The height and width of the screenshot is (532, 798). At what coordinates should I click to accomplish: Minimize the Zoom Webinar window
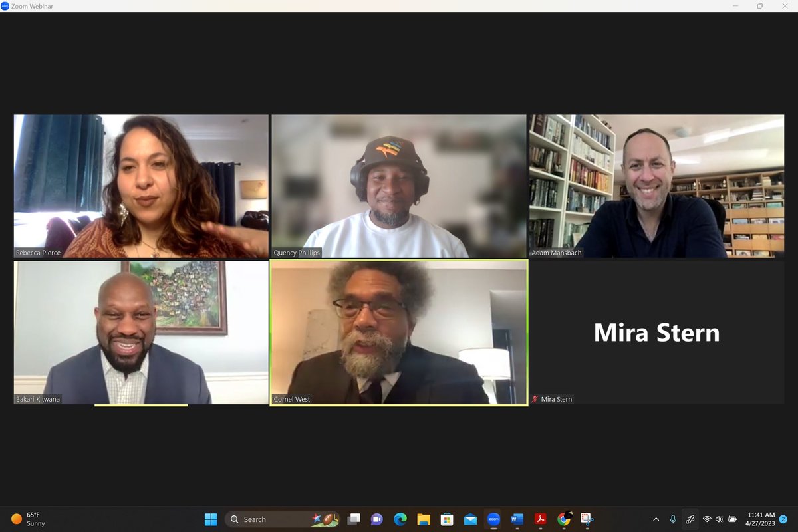(735, 6)
